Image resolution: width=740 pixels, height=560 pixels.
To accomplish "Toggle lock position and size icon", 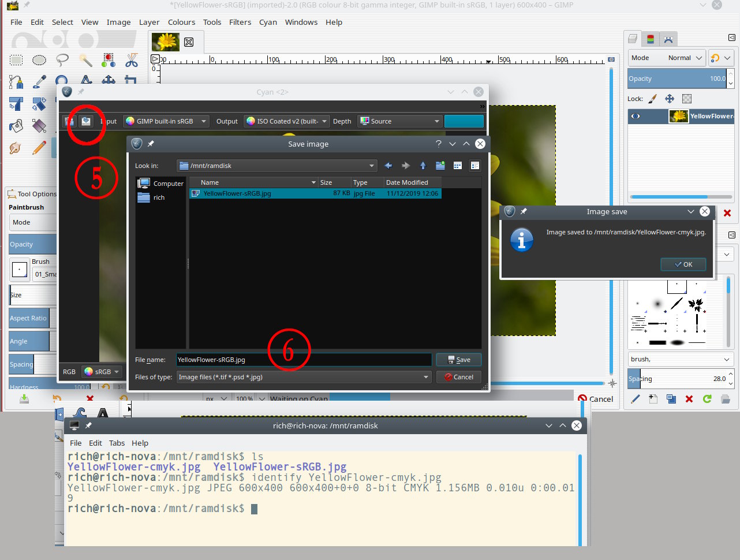I will (x=670, y=99).
